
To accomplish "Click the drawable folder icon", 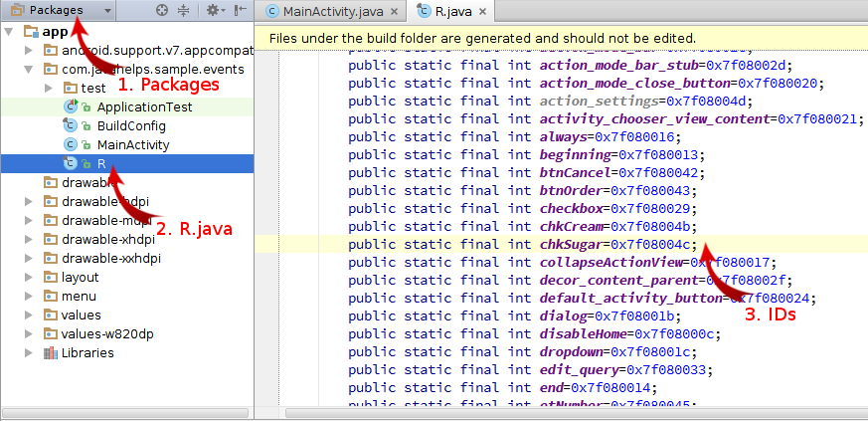I will pos(51,182).
